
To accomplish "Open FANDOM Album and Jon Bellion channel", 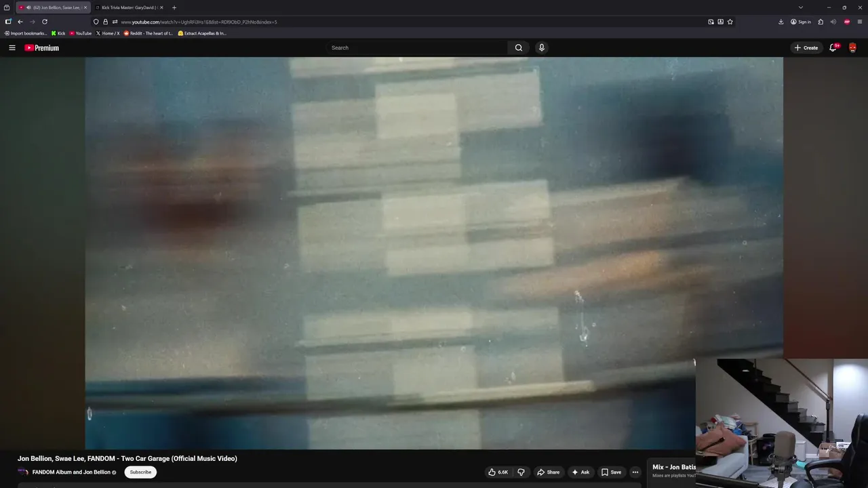I will (x=71, y=472).
